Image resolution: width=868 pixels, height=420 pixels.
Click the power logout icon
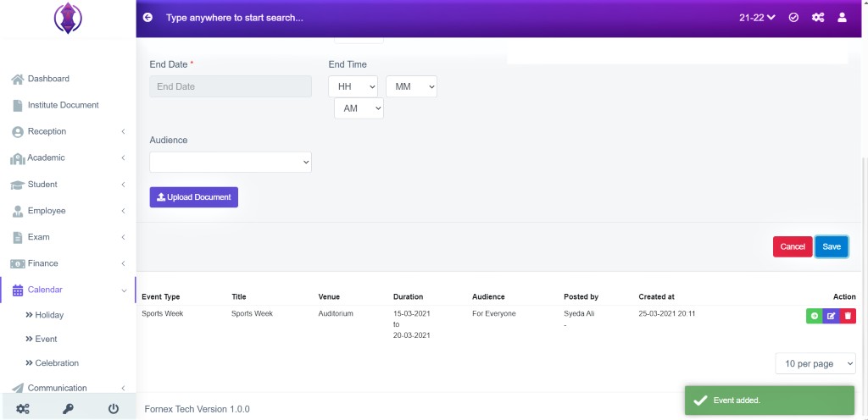click(114, 409)
